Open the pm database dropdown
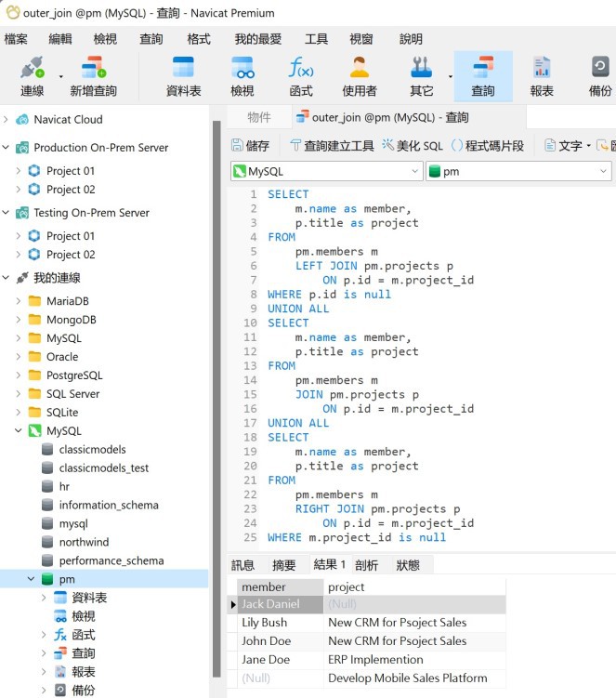This screenshot has width=616, height=698. coord(518,172)
